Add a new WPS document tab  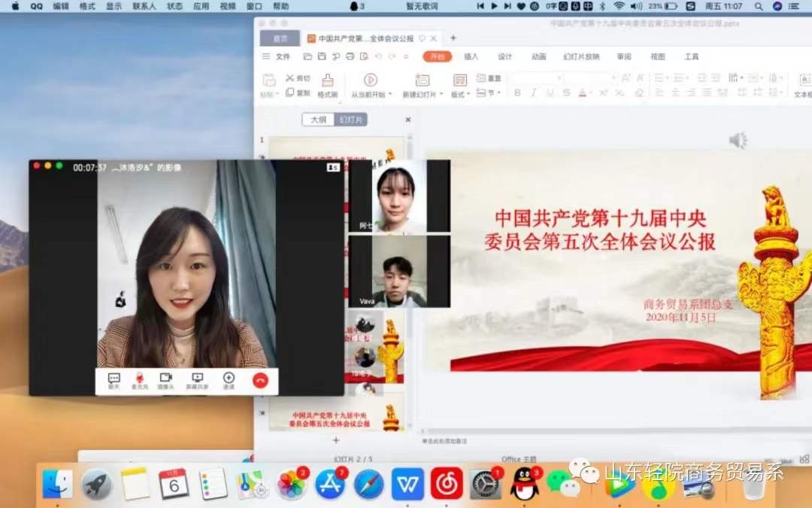tap(453, 38)
